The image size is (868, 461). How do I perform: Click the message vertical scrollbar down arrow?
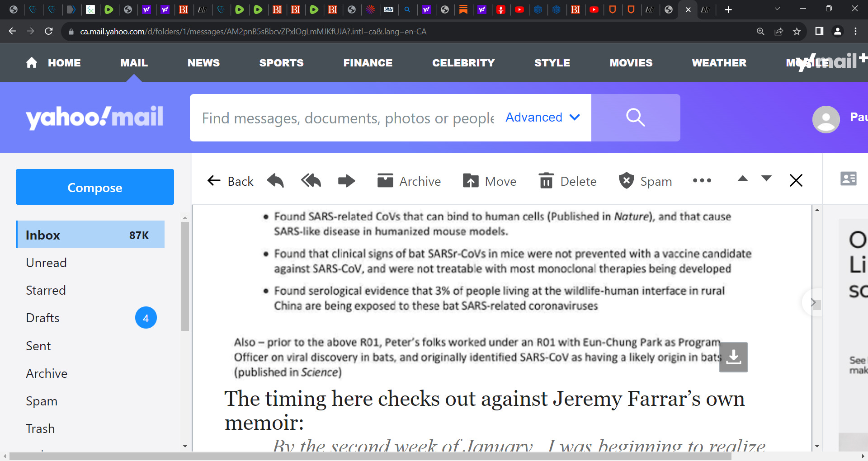(x=817, y=447)
